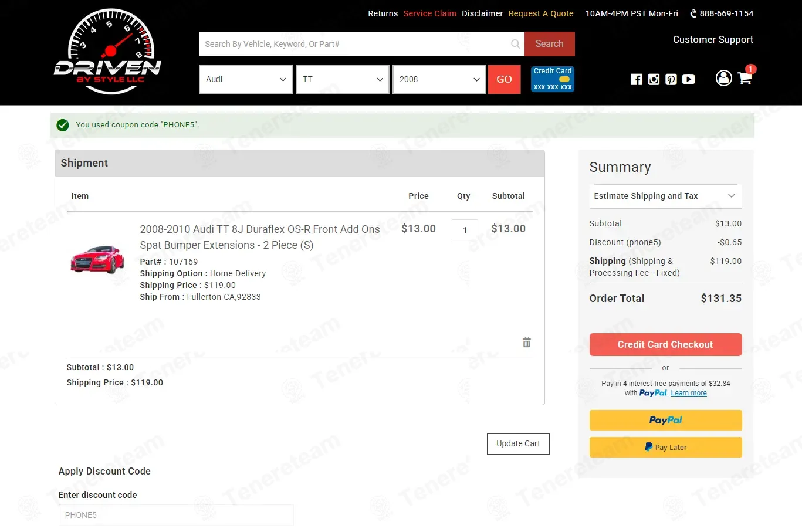The height and width of the screenshot is (532, 802).
Task: Click the red GO button
Action: point(505,79)
